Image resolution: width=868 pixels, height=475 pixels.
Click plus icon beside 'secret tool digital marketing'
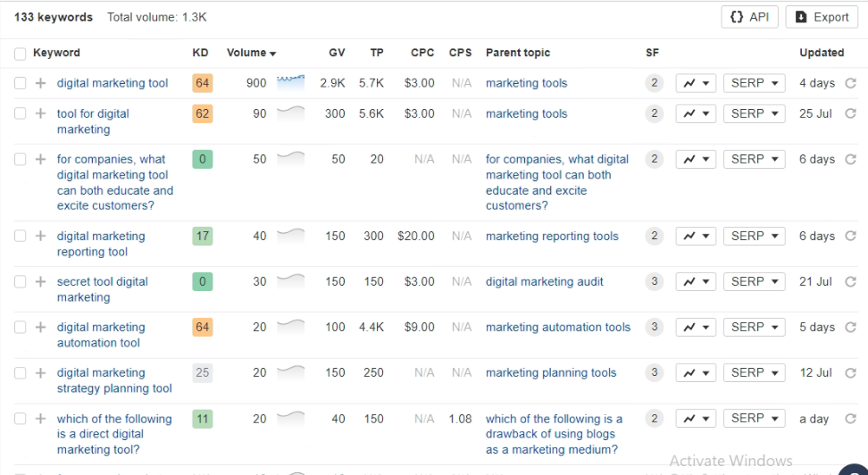[40, 282]
